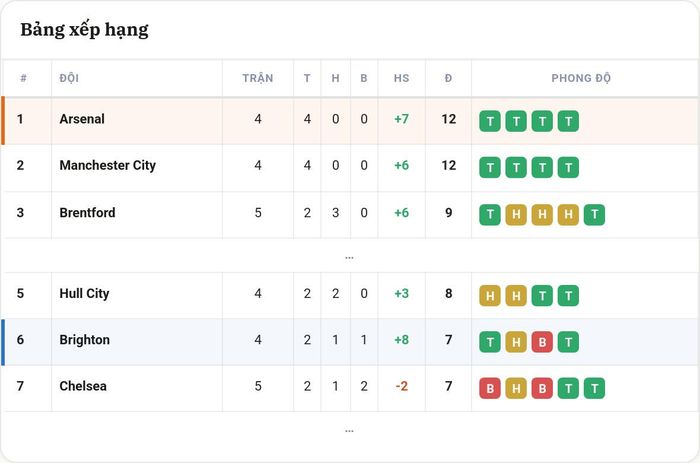Open the Manchester City team link
Image resolution: width=700 pixels, height=463 pixels.
(108, 165)
